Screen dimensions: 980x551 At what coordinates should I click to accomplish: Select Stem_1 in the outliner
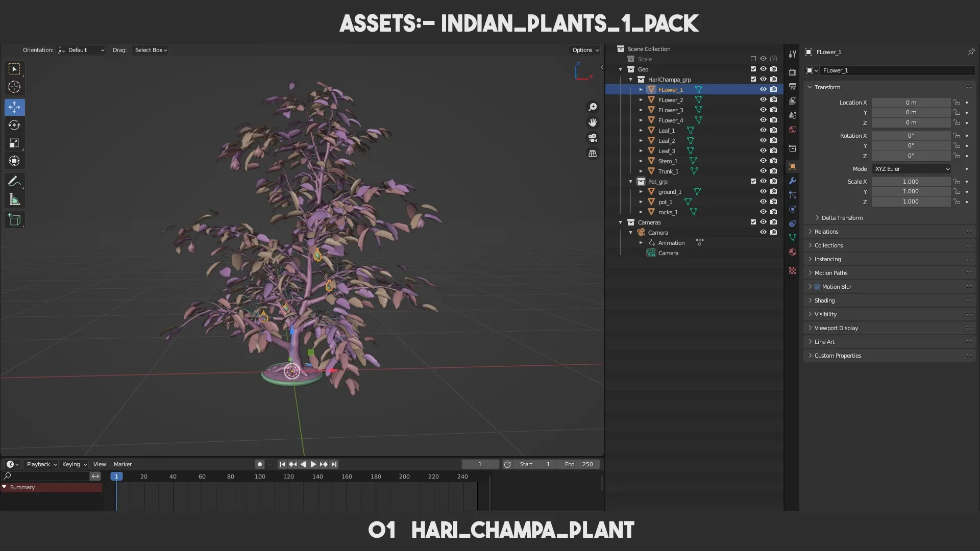click(668, 161)
